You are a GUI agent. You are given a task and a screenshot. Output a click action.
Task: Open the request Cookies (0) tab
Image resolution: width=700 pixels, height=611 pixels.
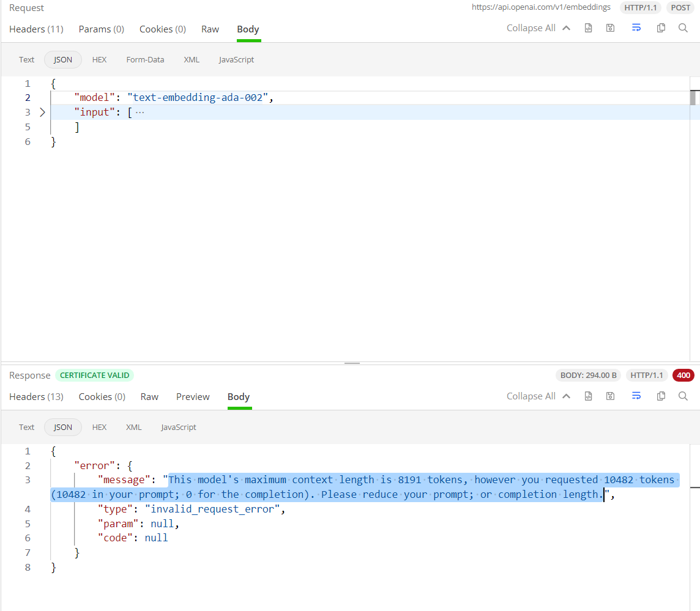tap(163, 29)
